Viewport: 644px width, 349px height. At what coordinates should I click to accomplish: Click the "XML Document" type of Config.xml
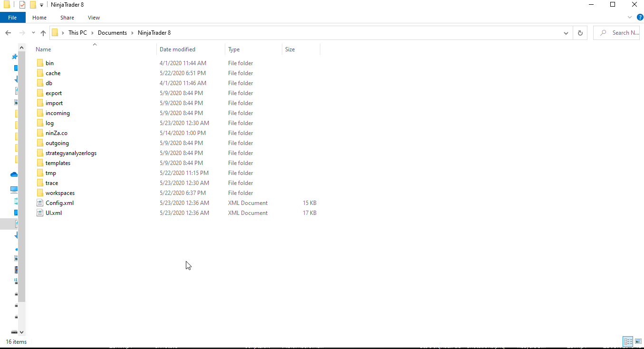(248, 203)
